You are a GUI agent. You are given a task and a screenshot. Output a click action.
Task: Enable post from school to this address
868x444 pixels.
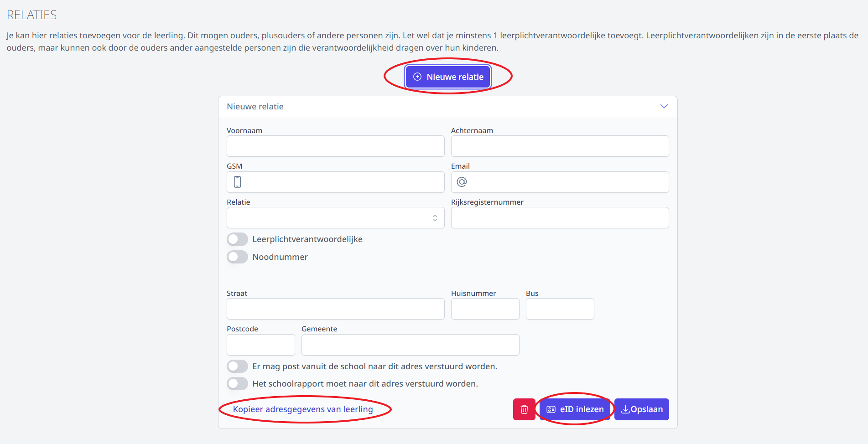(237, 367)
